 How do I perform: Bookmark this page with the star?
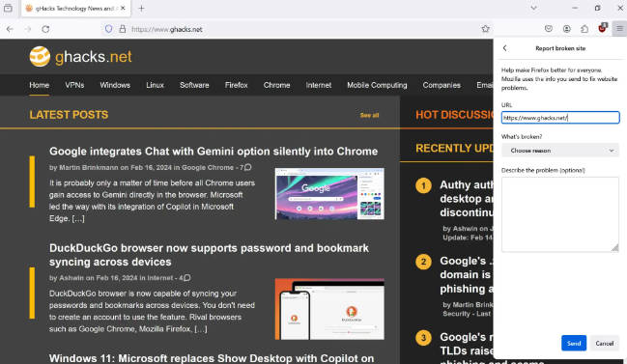485,29
